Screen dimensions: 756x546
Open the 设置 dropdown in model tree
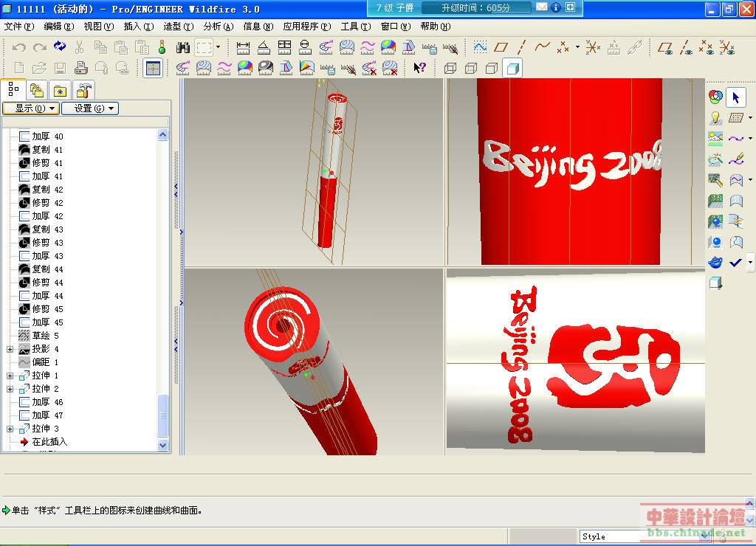90,108
